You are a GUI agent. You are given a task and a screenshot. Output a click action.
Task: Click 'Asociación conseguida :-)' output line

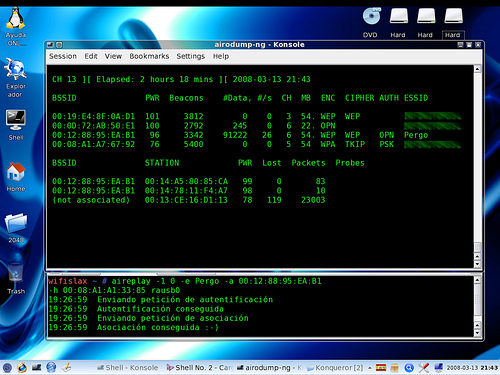(x=158, y=328)
